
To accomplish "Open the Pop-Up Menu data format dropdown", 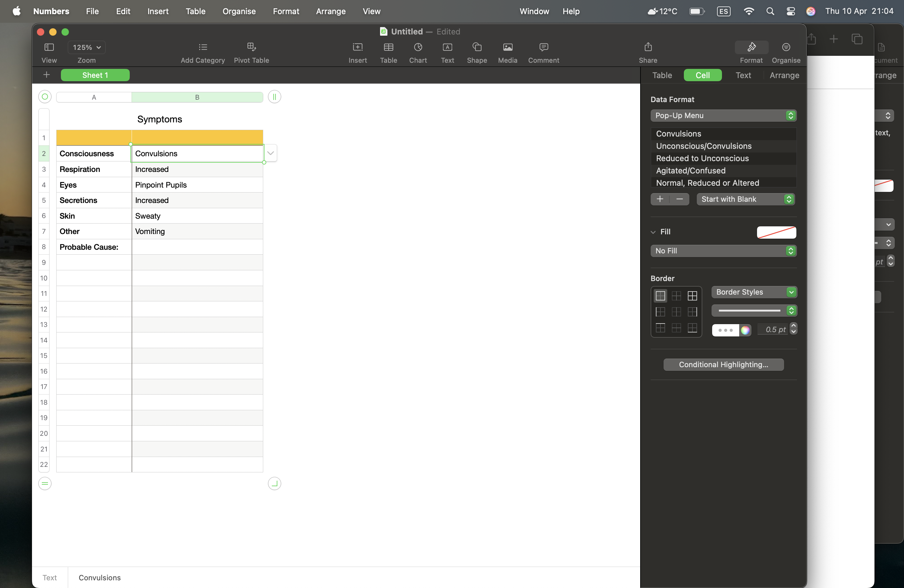I will click(x=723, y=115).
